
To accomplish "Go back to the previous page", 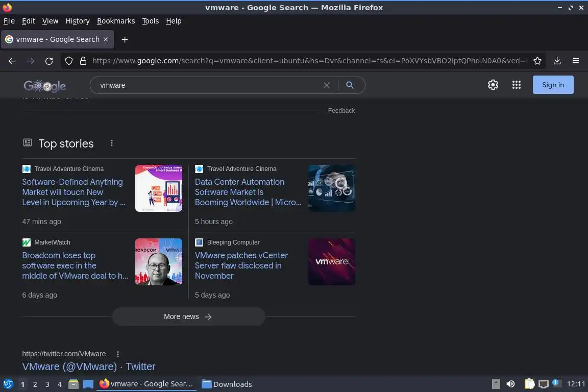I will 12,61.
